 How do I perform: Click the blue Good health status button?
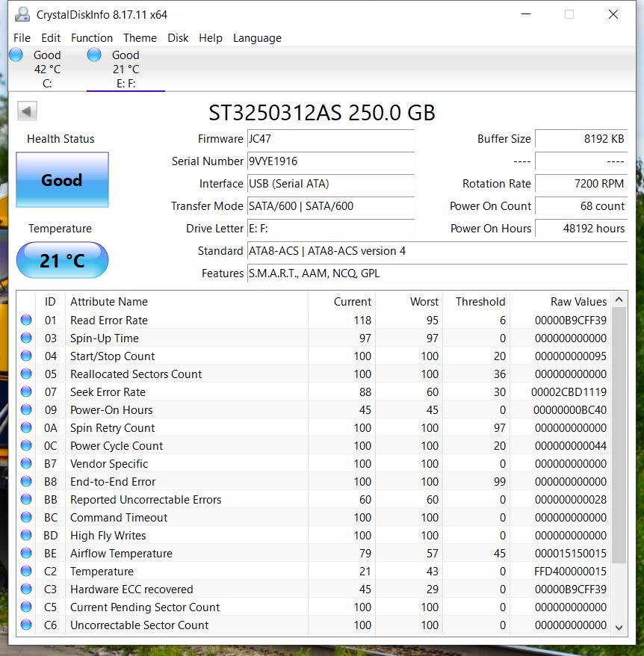coord(62,180)
